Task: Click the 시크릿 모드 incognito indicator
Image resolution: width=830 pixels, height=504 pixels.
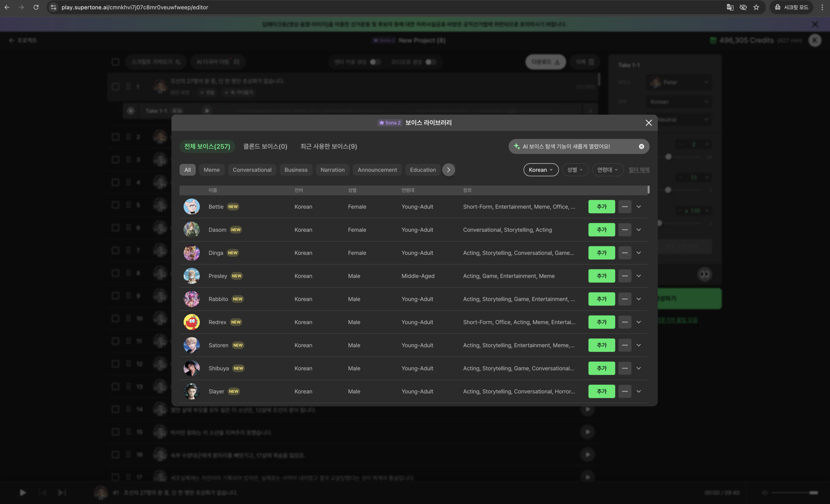Action: (791, 7)
